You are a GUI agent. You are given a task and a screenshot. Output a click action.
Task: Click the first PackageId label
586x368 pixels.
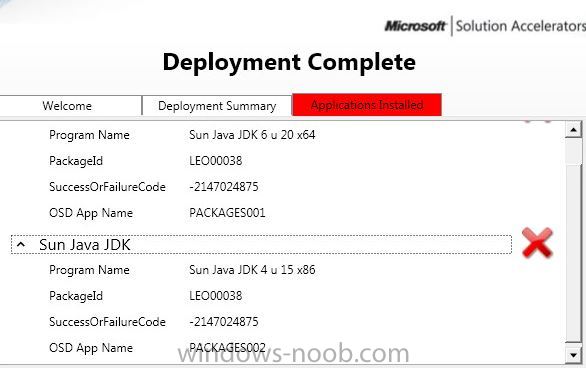[76, 161]
